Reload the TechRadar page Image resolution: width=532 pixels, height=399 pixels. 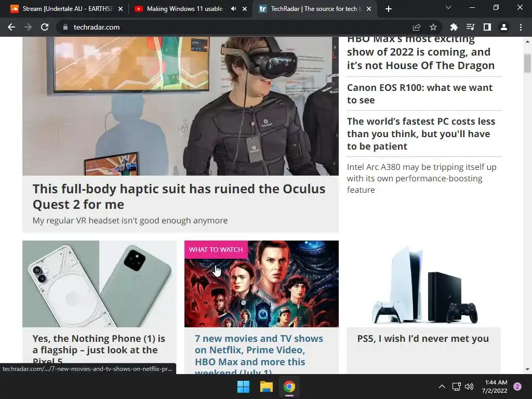(x=45, y=27)
